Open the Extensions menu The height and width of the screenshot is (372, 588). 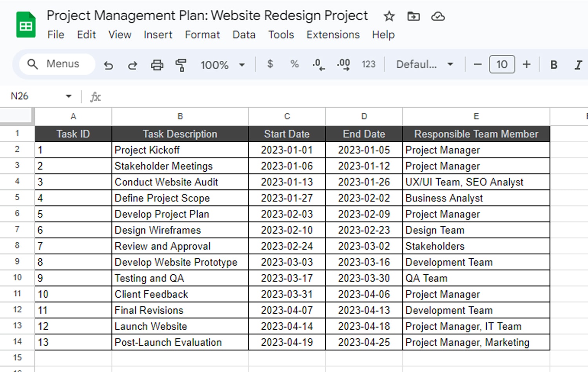[333, 35]
